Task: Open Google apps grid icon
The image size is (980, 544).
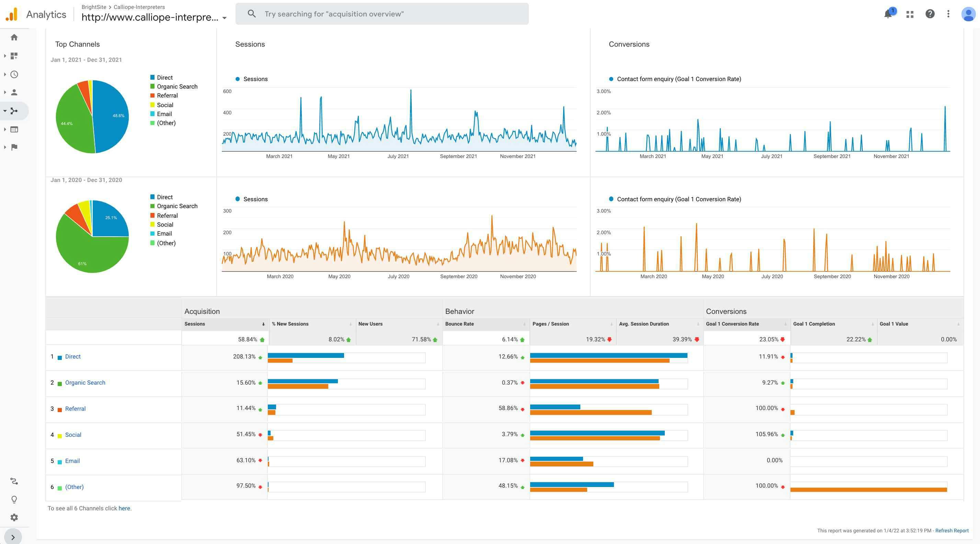Action: [910, 14]
